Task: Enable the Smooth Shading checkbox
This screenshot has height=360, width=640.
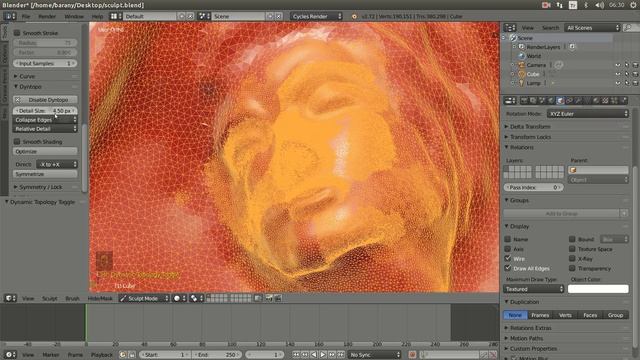Action: [x=17, y=142]
